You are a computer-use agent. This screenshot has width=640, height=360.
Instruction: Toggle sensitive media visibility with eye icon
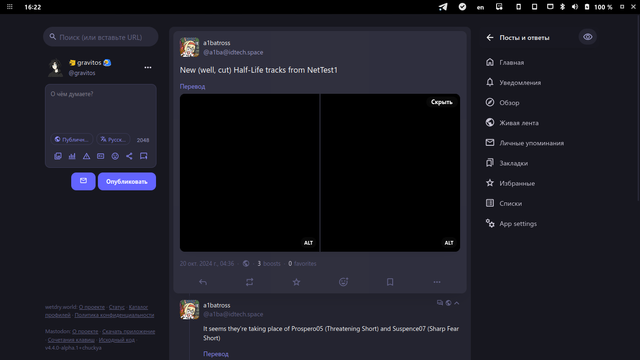[x=587, y=37]
